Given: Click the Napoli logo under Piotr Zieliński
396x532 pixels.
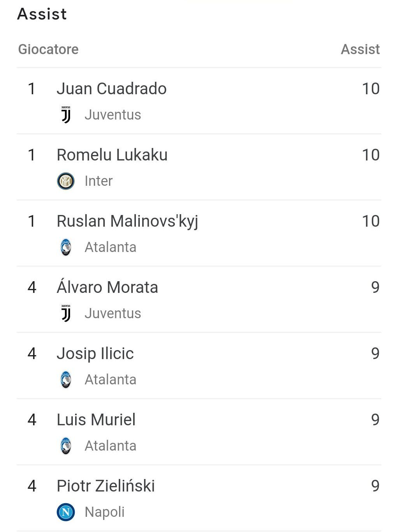Looking at the screenshot, I should pyautogui.click(x=66, y=512).
